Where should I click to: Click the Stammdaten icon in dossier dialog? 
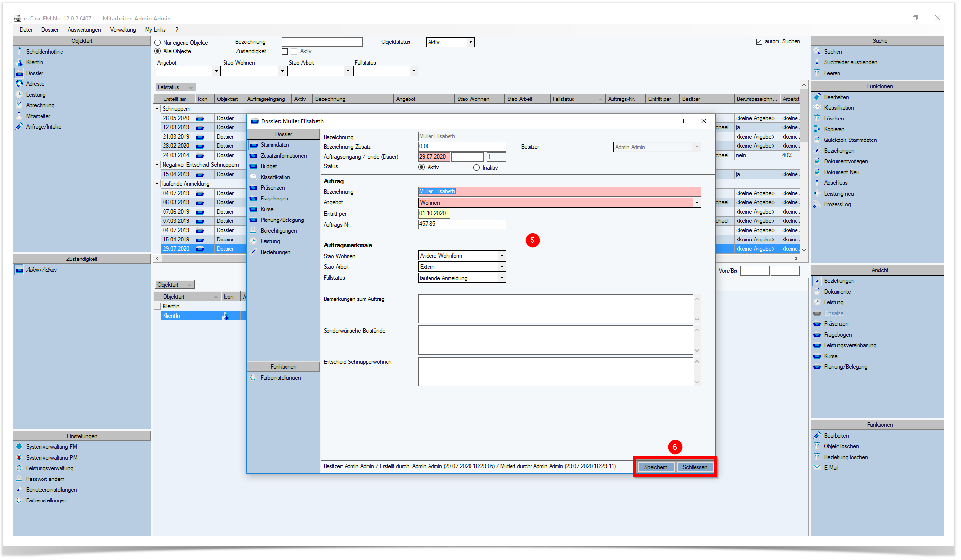[x=253, y=145]
